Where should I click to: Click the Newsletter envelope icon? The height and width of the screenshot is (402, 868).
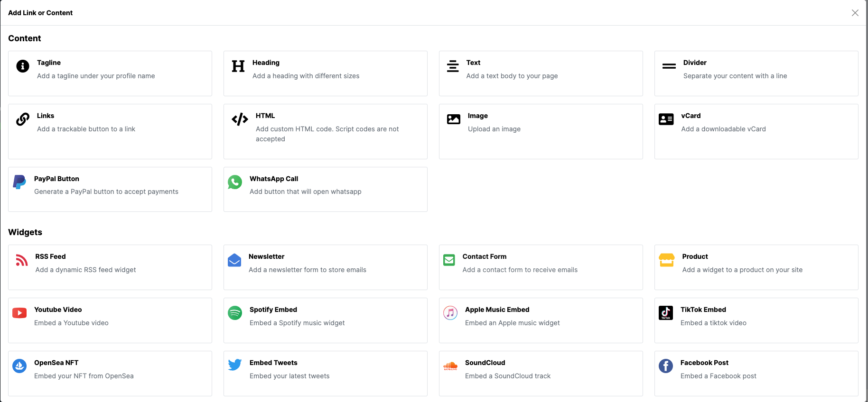pos(234,260)
